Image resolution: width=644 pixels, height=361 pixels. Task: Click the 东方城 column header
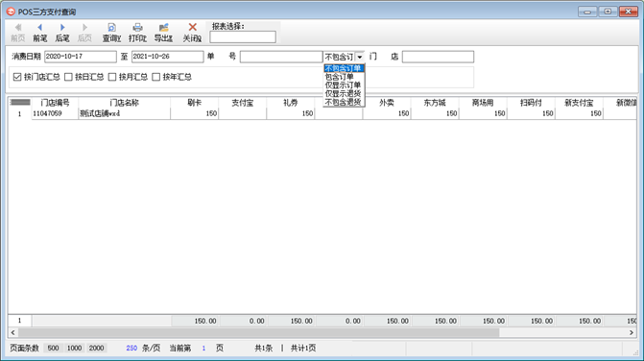point(435,103)
